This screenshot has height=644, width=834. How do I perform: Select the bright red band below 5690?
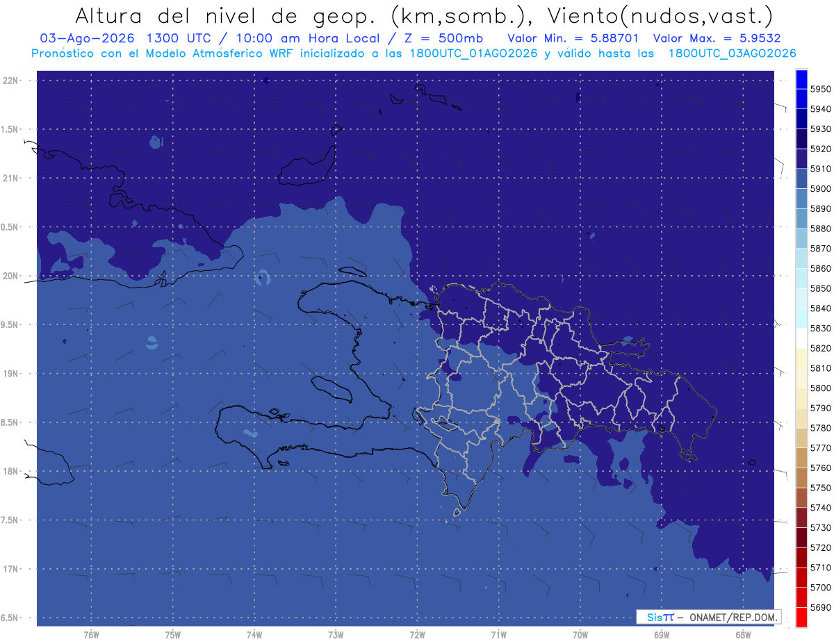point(801,617)
